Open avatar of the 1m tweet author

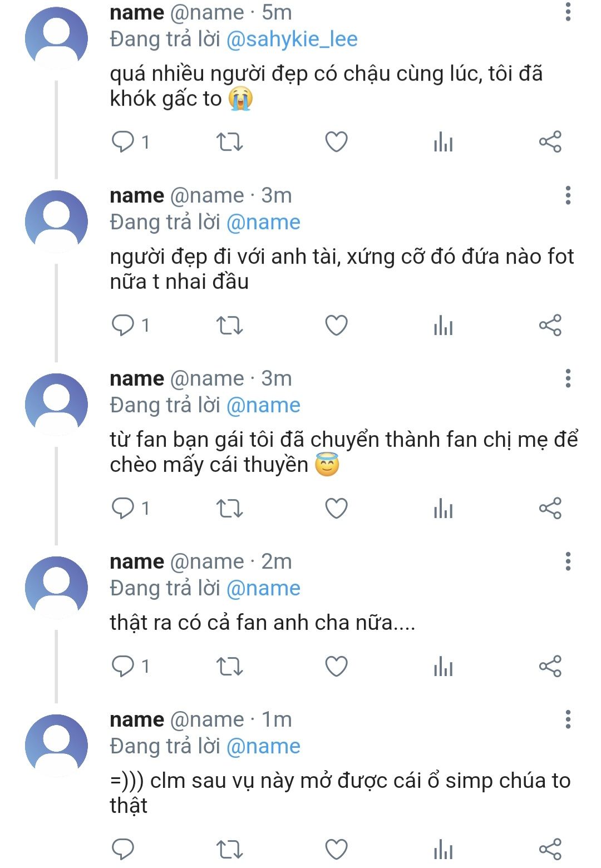[56, 746]
